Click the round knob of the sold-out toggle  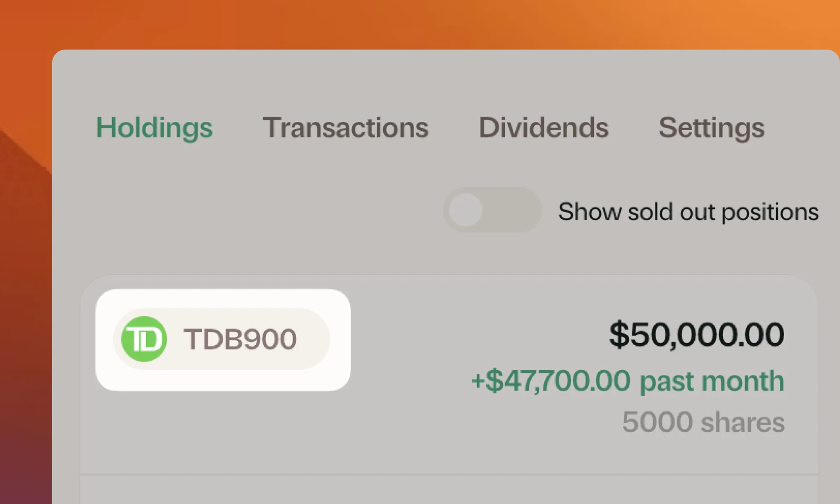pyautogui.click(x=466, y=210)
